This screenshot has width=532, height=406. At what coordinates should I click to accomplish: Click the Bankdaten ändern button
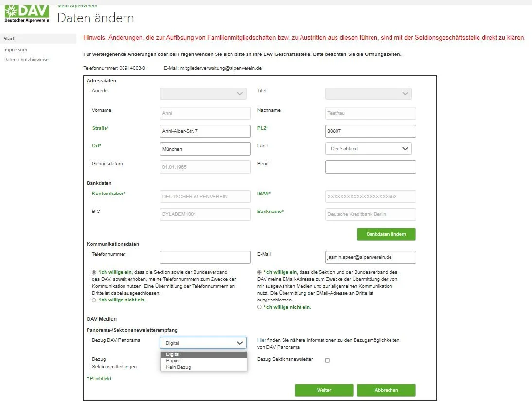point(386,234)
